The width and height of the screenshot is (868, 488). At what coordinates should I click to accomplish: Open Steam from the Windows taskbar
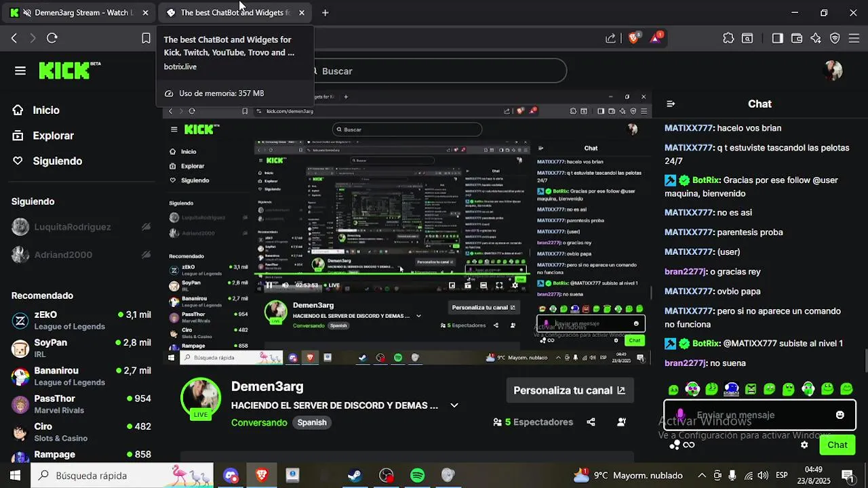(x=355, y=476)
